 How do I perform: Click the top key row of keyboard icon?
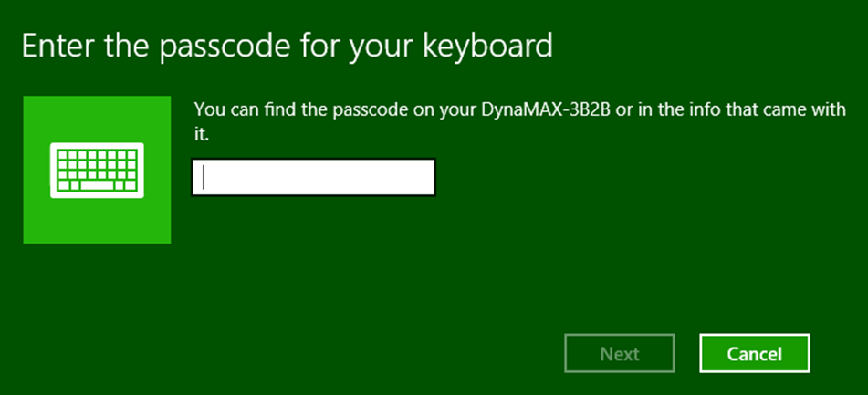[x=97, y=154]
